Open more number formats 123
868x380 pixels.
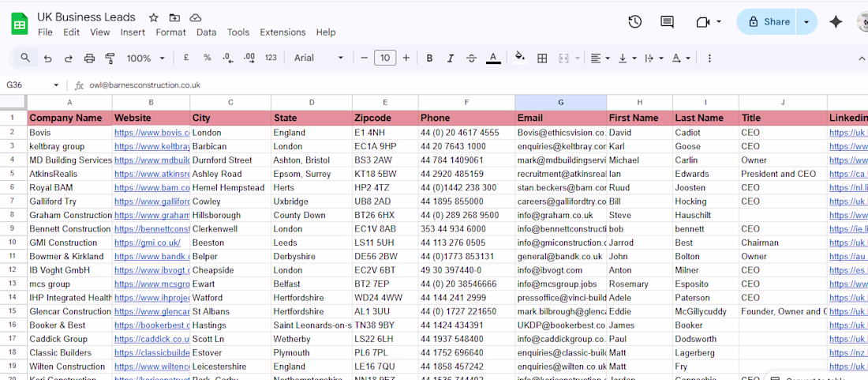tap(271, 58)
